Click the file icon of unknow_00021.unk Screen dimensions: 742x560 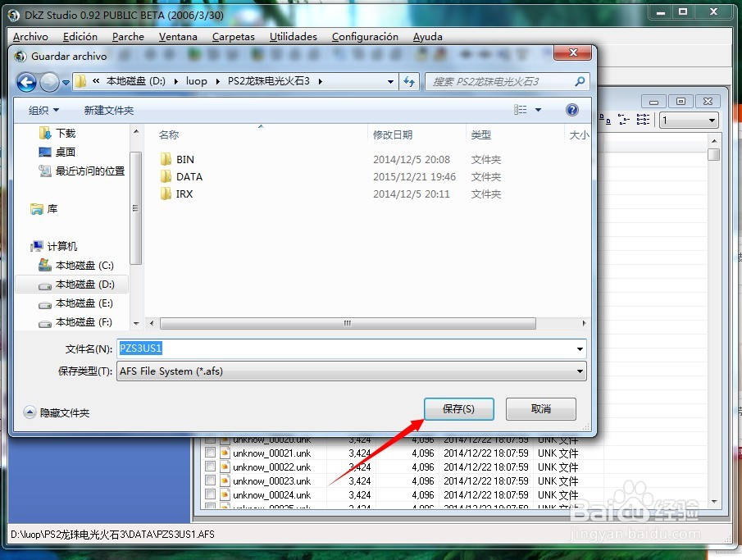[225, 453]
